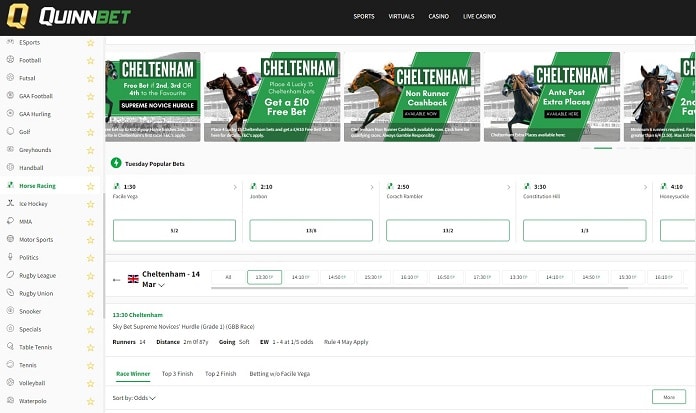The image size is (696, 413).
Task: Toggle the Horse Racing favourite star
Action: [91, 186]
